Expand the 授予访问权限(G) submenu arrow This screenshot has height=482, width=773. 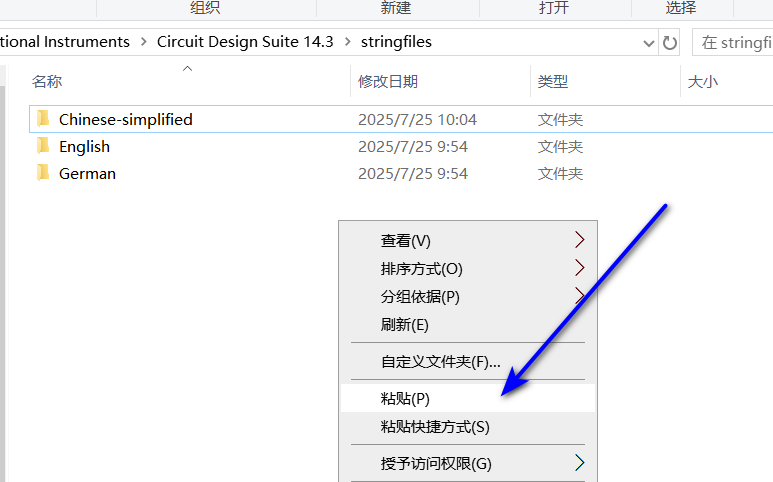pyautogui.click(x=579, y=463)
